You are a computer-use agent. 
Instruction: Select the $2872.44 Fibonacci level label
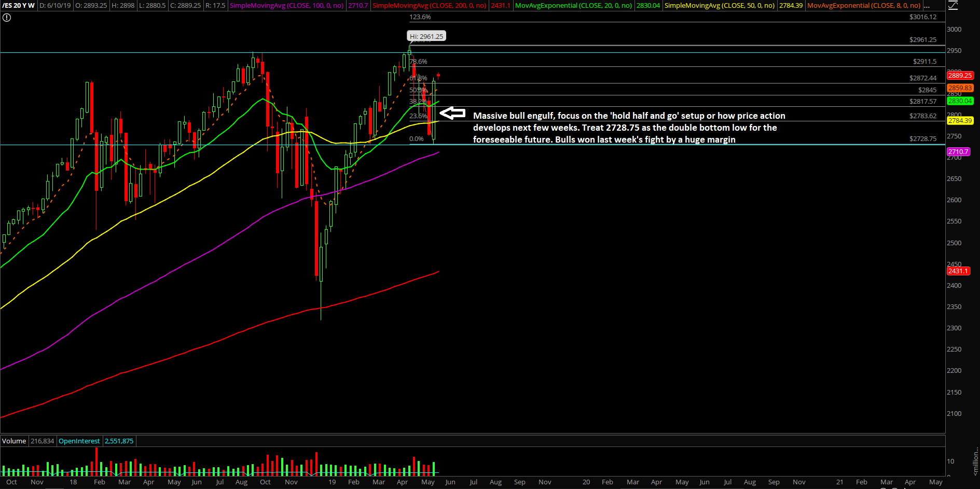(923, 78)
